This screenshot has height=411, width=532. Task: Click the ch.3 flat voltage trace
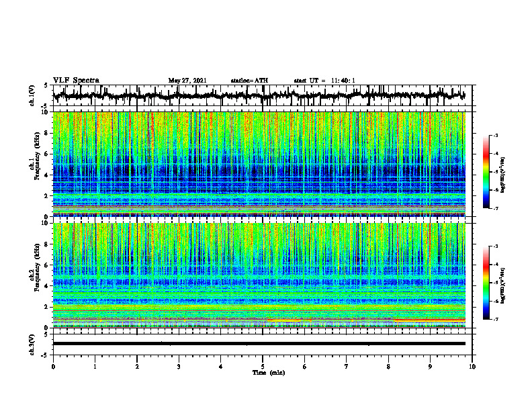(x=259, y=344)
